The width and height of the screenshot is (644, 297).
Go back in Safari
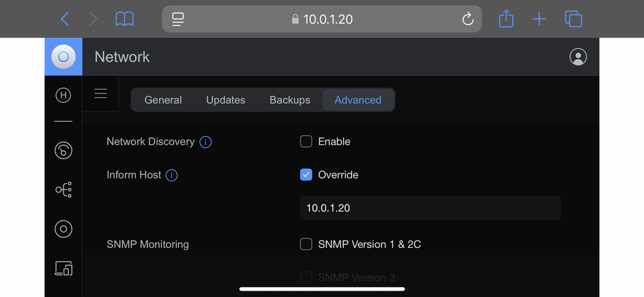(65, 19)
